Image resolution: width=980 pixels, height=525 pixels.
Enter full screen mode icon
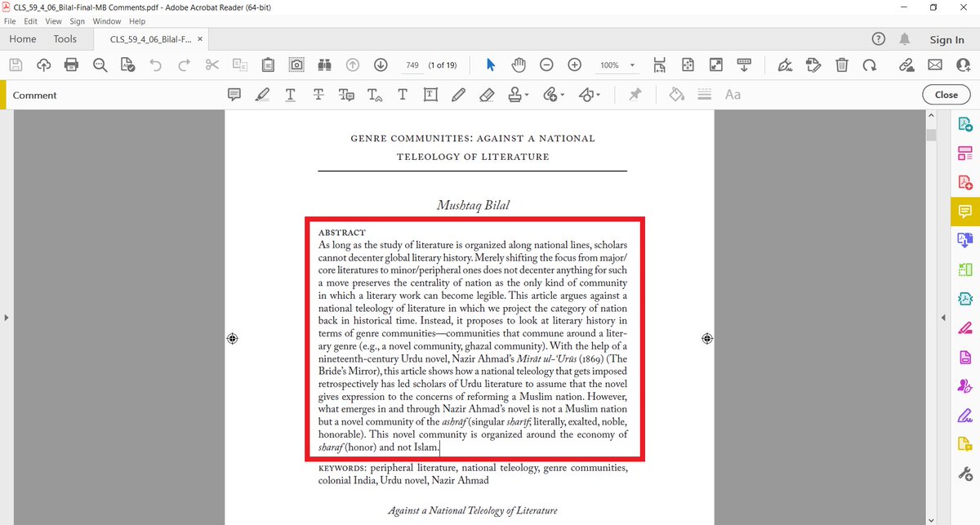(x=715, y=65)
